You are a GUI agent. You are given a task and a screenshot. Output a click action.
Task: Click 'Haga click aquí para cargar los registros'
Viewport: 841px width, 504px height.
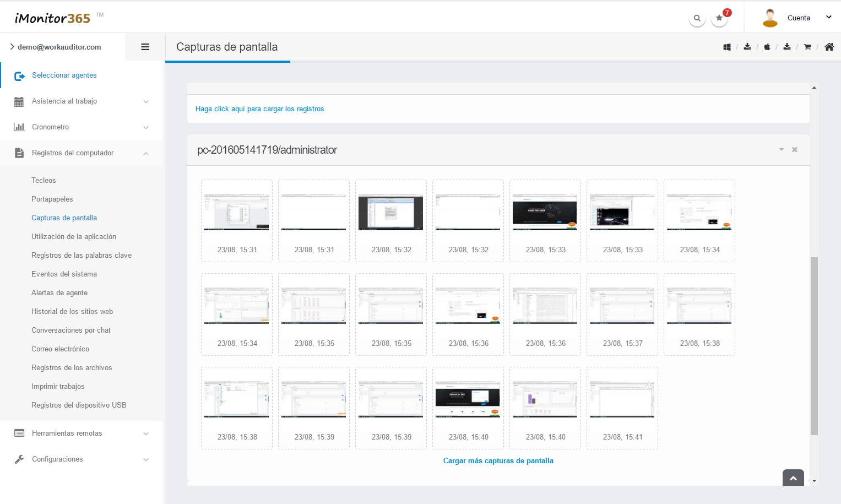259,109
